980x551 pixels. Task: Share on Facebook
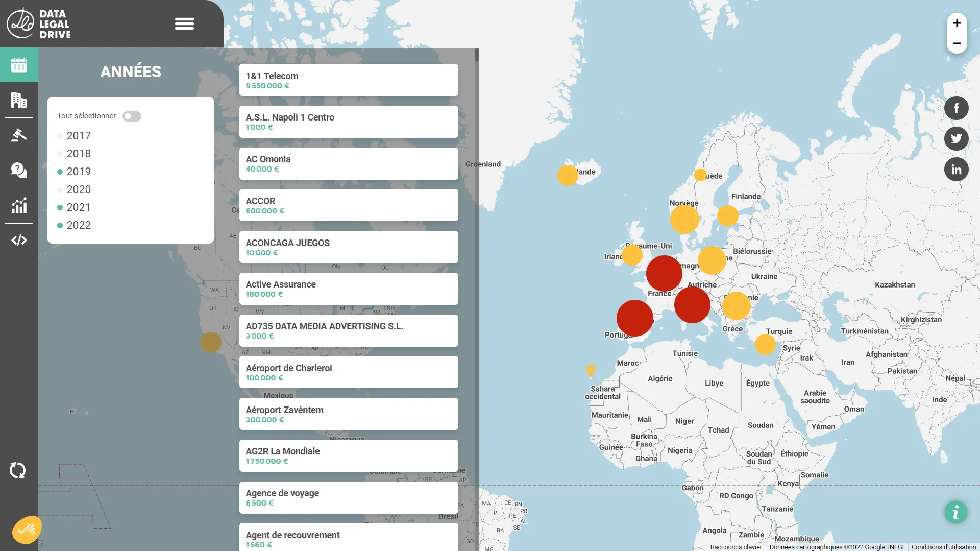pyautogui.click(x=957, y=108)
